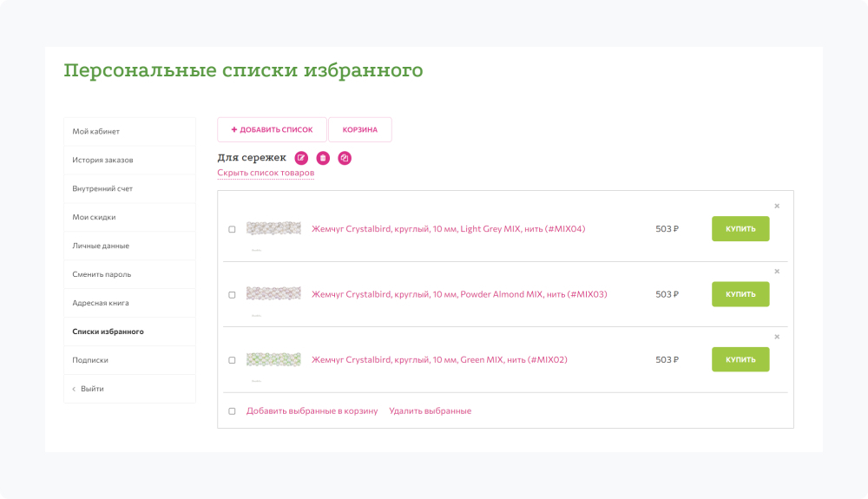Viewport: 868px width, 499px height.
Task: Tick the checkbox for Light Grey MIX pearls
Action: pyautogui.click(x=232, y=229)
